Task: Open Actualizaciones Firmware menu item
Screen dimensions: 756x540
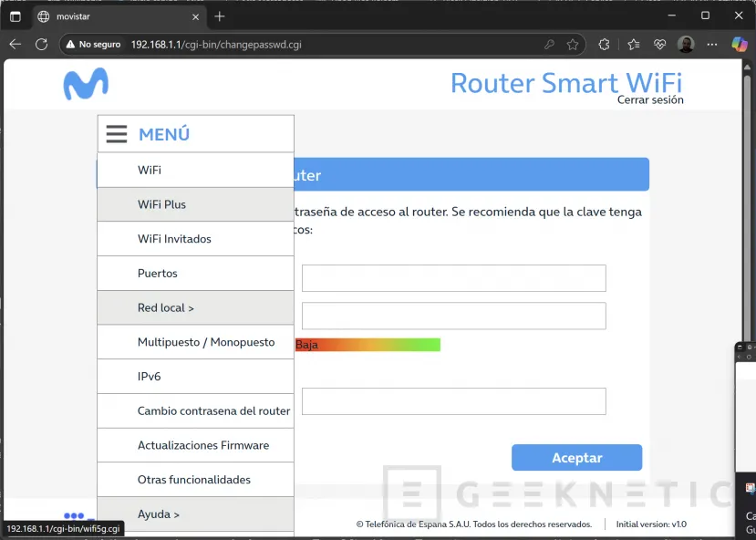Action: tap(196, 445)
